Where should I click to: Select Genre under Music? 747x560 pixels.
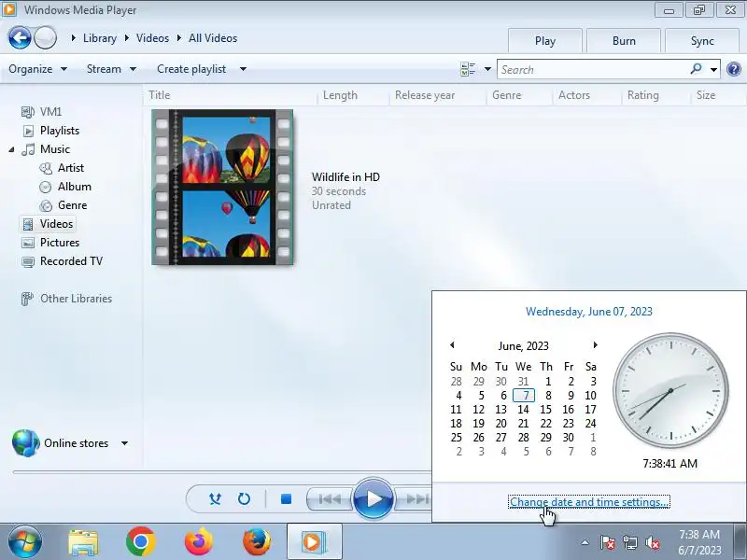63,205
